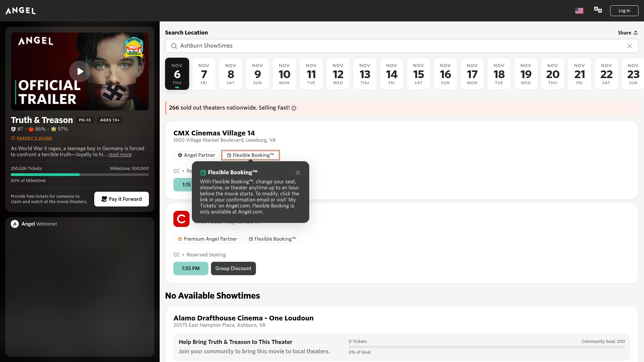Select the Nov 8 Saturday date
Viewport: 644px width, 362px height.
tap(231, 74)
